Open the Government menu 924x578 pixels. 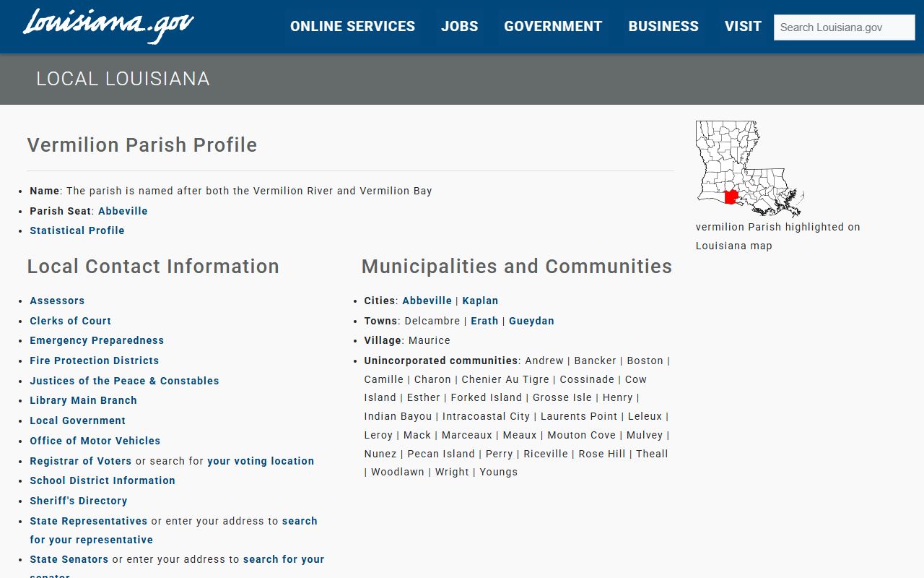coord(553,27)
